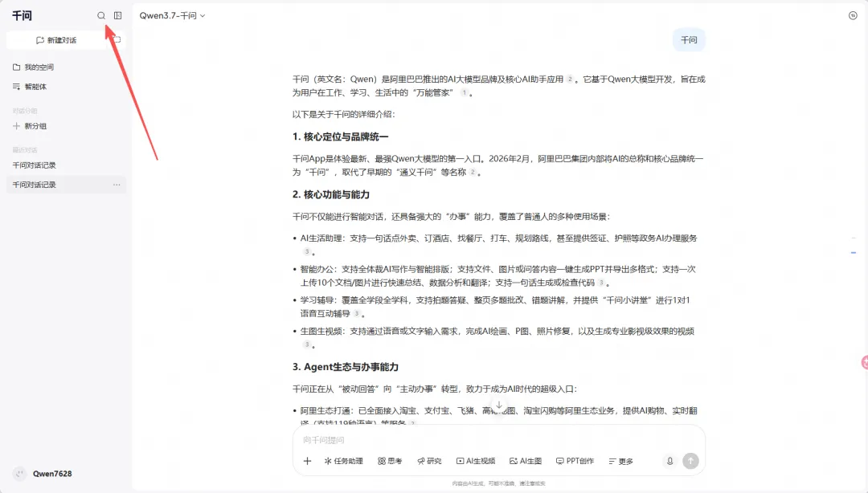
Task: Expand the Qwen3.7-千问 model dropdown
Action: (x=172, y=15)
